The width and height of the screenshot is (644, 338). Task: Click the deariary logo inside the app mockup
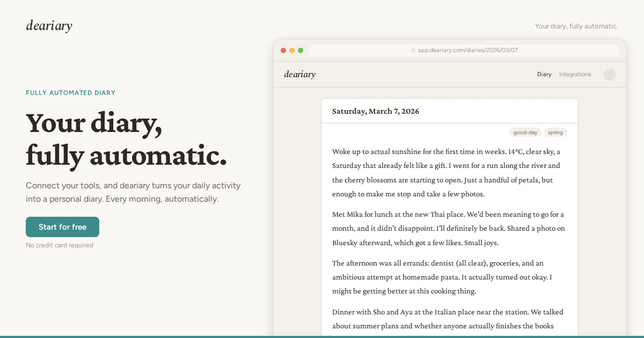click(x=299, y=74)
